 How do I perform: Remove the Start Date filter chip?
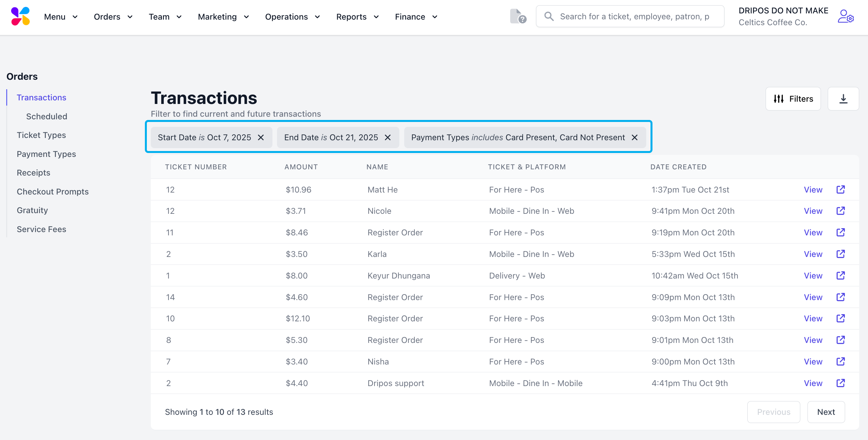[260, 137]
